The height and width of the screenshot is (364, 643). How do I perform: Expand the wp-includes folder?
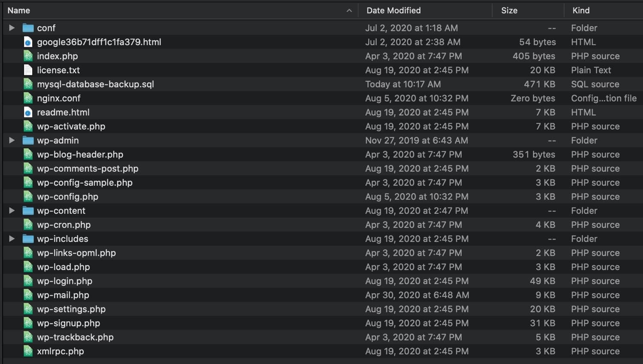pyautogui.click(x=11, y=239)
